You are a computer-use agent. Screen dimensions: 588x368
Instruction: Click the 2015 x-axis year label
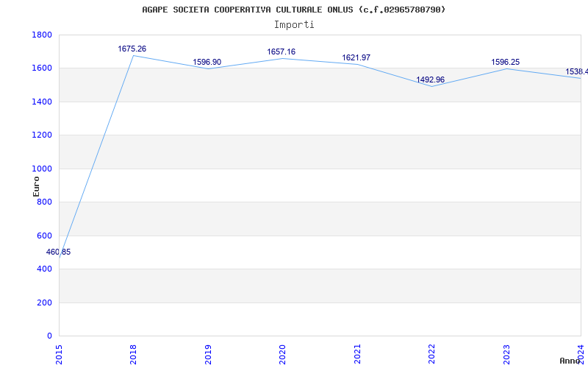(x=59, y=355)
